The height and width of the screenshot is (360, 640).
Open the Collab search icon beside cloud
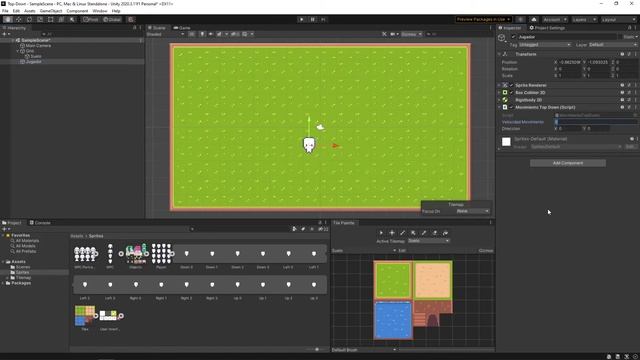[520, 19]
